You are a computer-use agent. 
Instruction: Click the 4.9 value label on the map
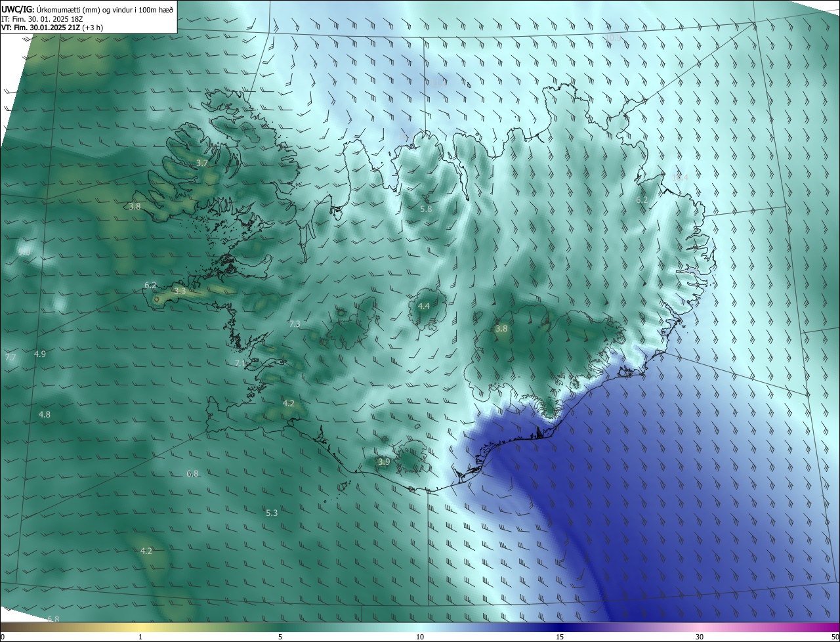[40, 354]
